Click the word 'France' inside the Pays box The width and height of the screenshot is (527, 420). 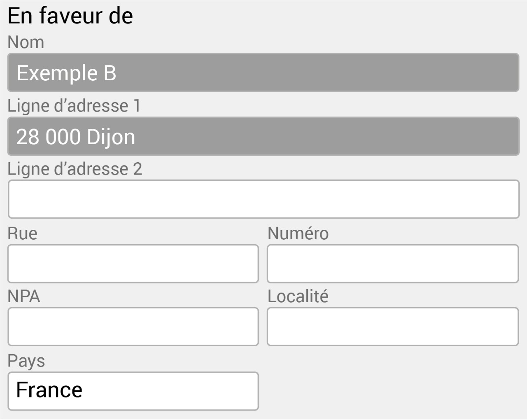(x=49, y=390)
